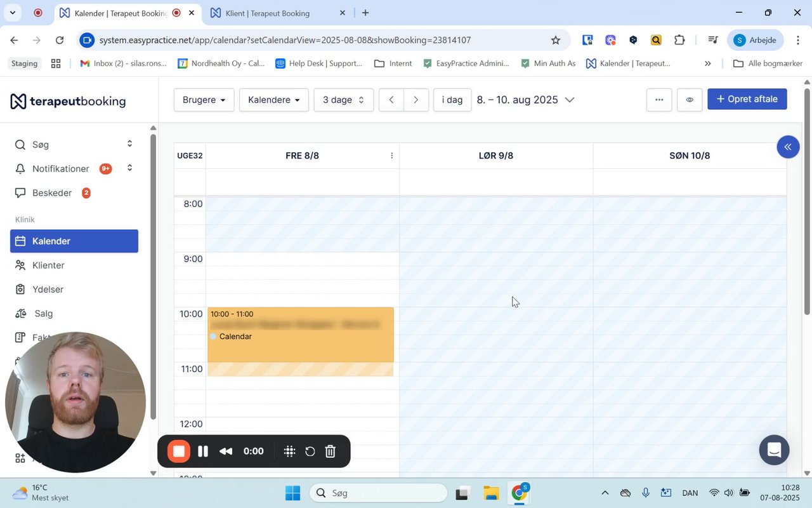
Task: Open the calendar more options ellipsis
Action: (x=659, y=100)
